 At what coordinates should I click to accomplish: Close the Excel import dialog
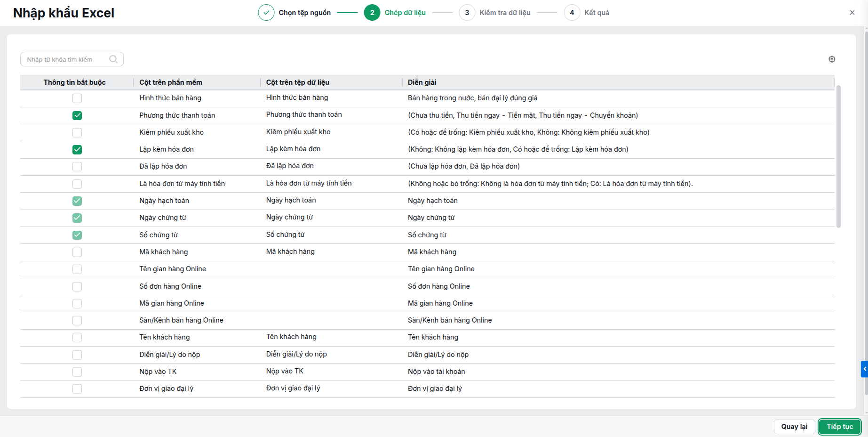point(852,13)
